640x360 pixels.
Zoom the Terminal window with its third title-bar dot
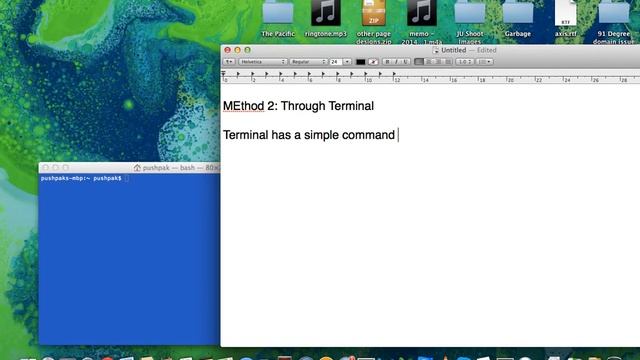(x=66, y=168)
